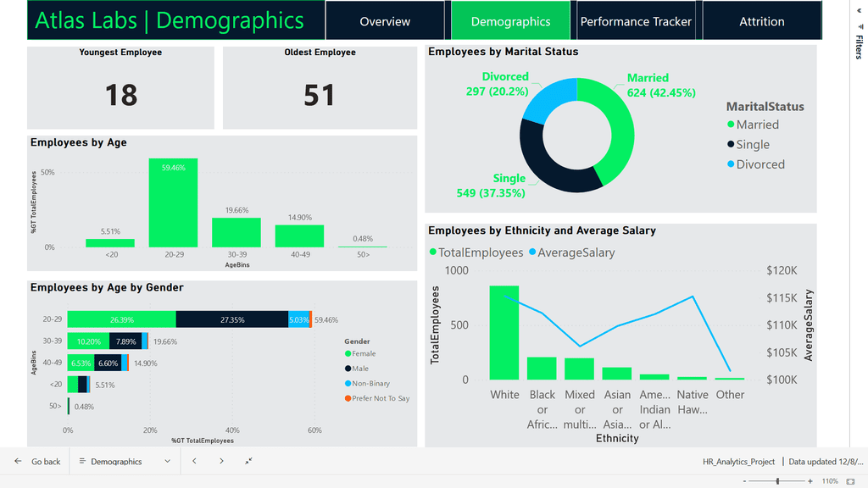Select the 40-49 age bar

pyautogui.click(x=299, y=236)
